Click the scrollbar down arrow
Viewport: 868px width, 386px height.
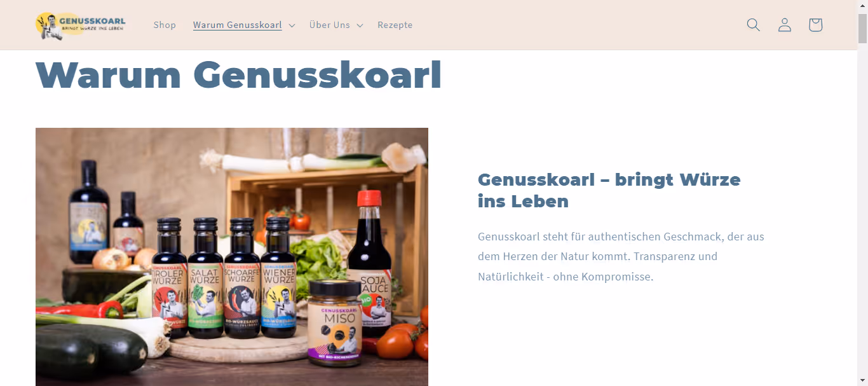[862, 380]
